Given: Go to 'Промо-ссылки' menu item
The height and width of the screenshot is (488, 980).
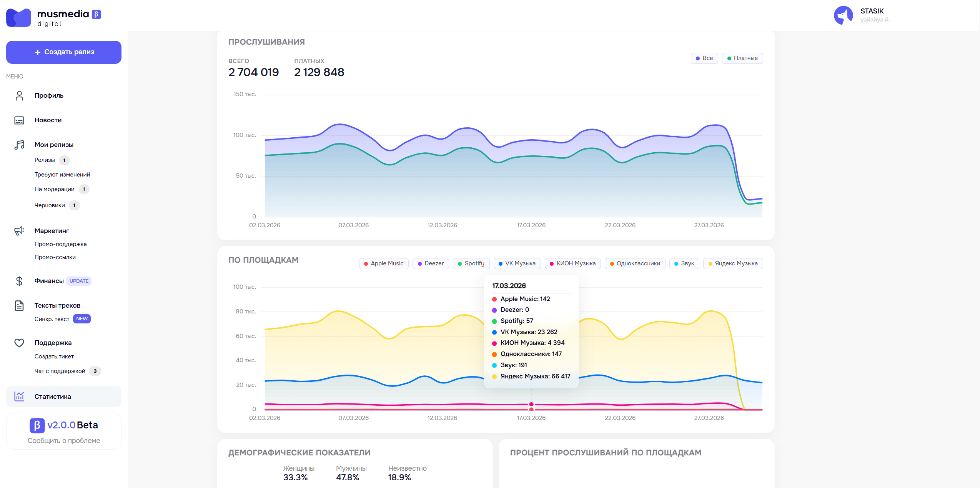Looking at the screenshot, I should [x=55, y=257].
